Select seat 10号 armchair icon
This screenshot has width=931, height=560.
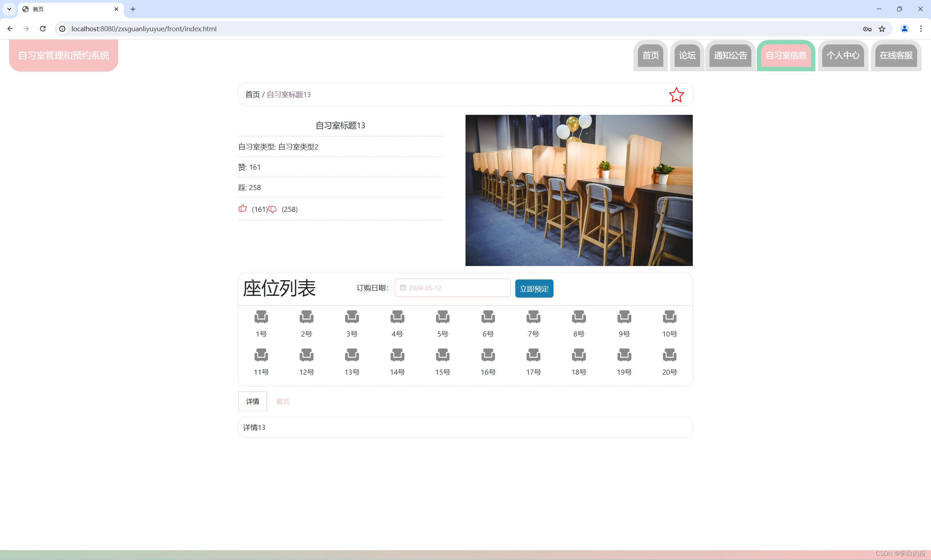click(670, 317)
